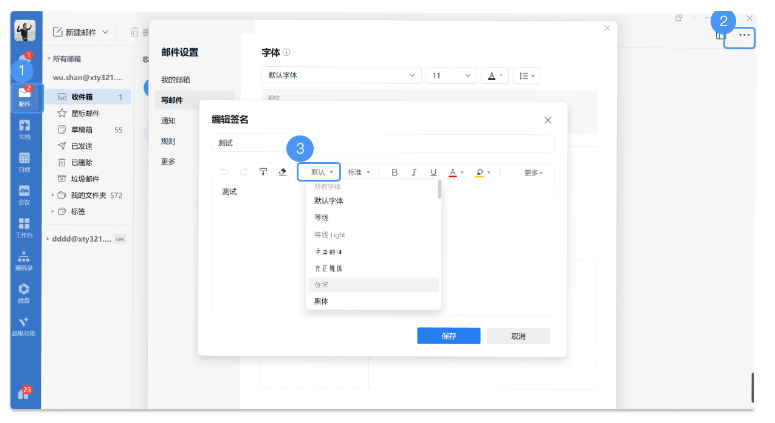The height and width of the screenshot is (423, 775).
Task: Expand the font size 11 dropdown
Action: pyautogui.click(x=451, y=75)
